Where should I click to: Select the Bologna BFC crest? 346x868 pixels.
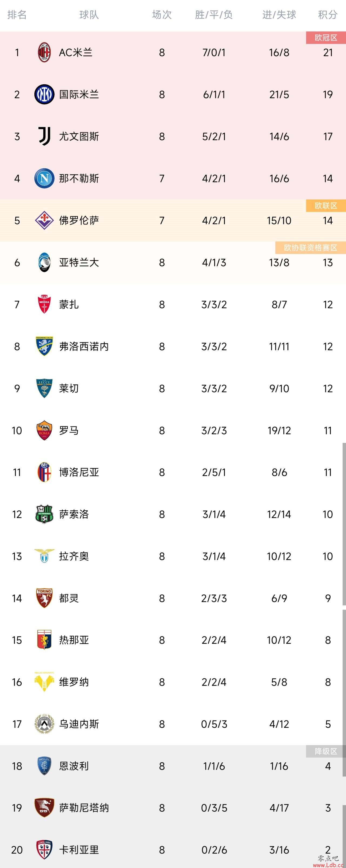click(44, 472)
